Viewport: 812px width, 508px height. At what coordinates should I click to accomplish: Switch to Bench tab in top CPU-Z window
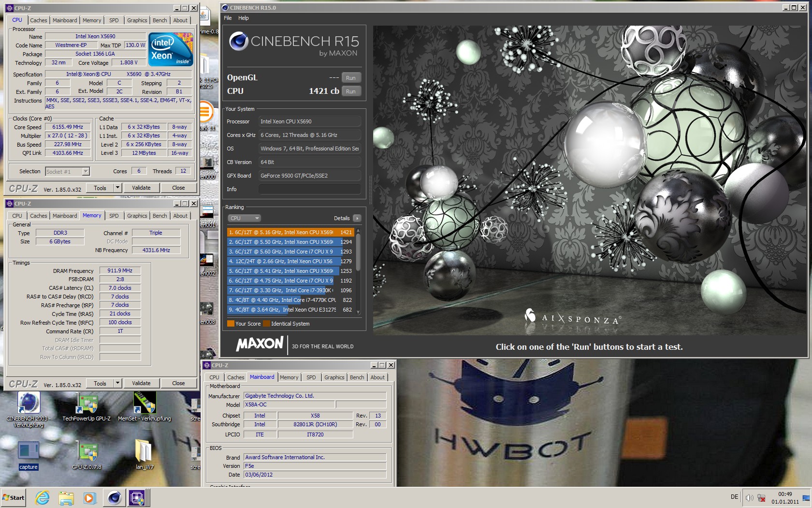[160, 20]
